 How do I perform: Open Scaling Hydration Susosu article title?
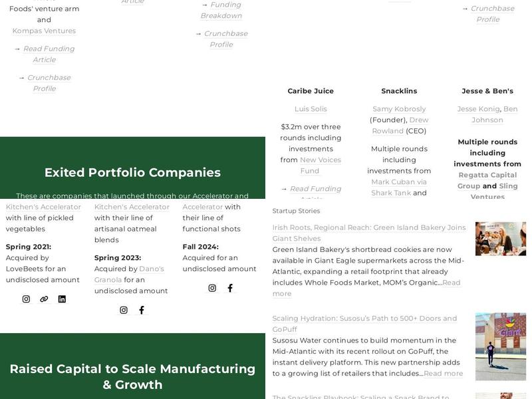pyautogui.click(x=364, y=324)
